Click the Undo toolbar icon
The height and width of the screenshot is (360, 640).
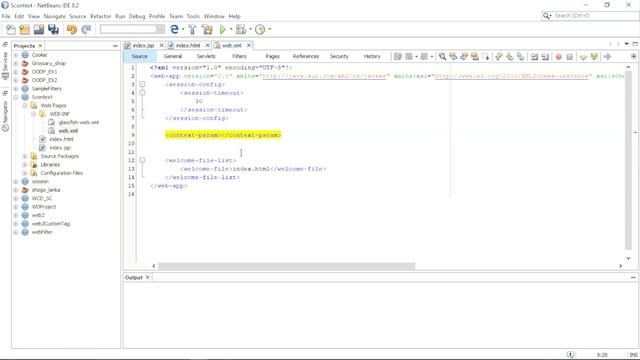coord(72,29)
